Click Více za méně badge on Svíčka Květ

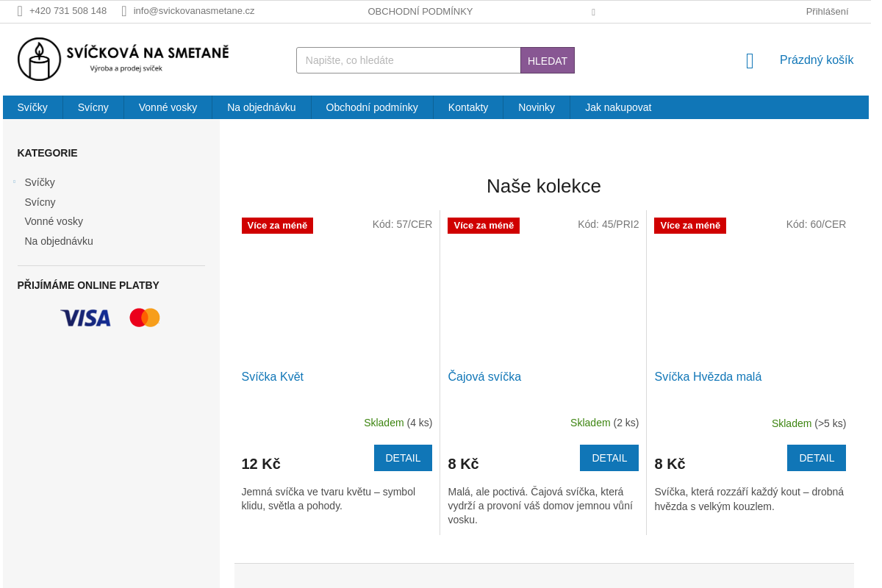pyautogui.click(x=277, y=226)
